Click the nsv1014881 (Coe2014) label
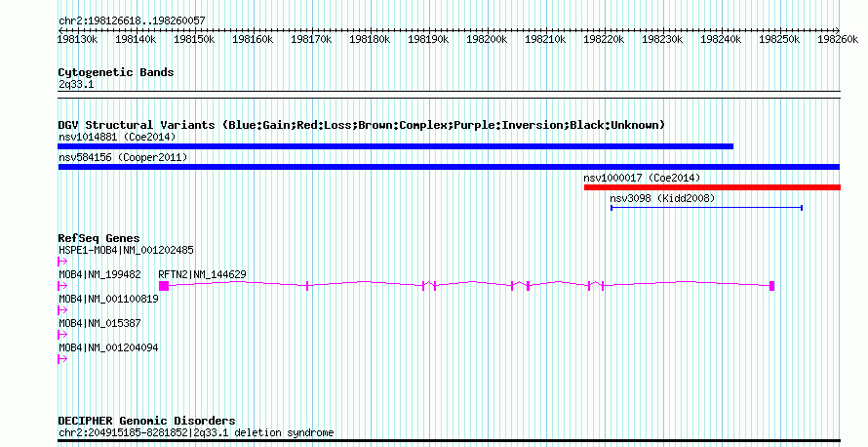868x447 pixels. click(117, 137)
